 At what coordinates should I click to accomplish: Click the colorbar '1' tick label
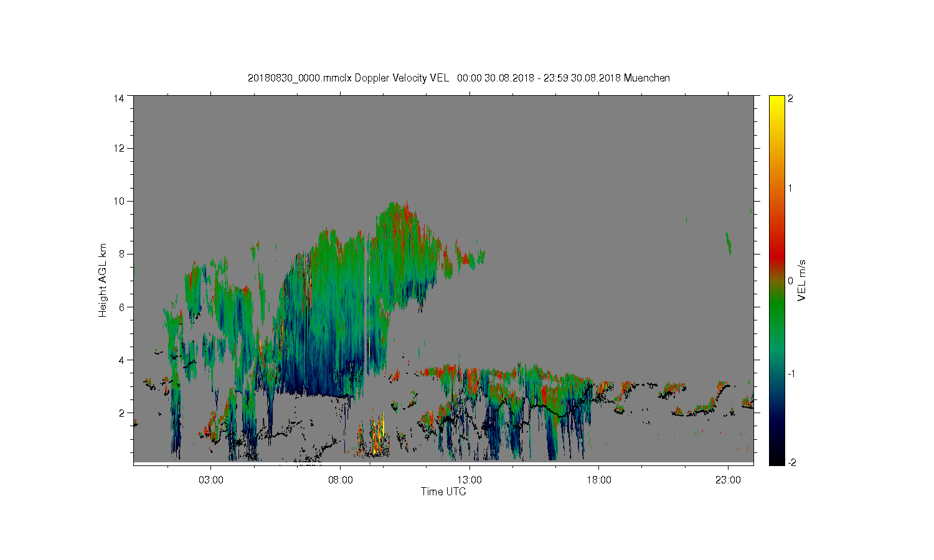coord(790,189)
